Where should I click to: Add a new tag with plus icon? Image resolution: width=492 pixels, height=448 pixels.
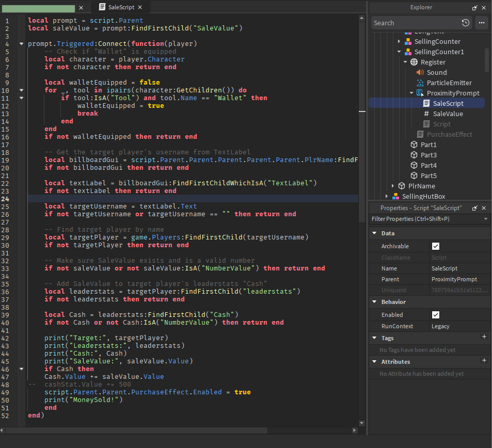point(484,337)
